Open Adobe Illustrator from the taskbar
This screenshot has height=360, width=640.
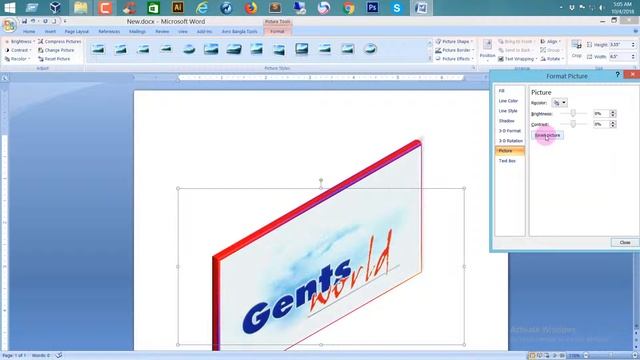[178, 8]
